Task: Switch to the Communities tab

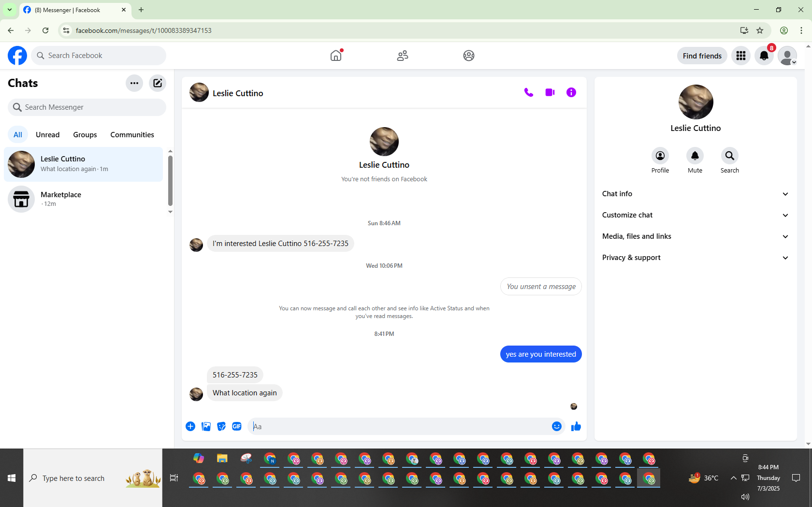Action: pos(132,135)
